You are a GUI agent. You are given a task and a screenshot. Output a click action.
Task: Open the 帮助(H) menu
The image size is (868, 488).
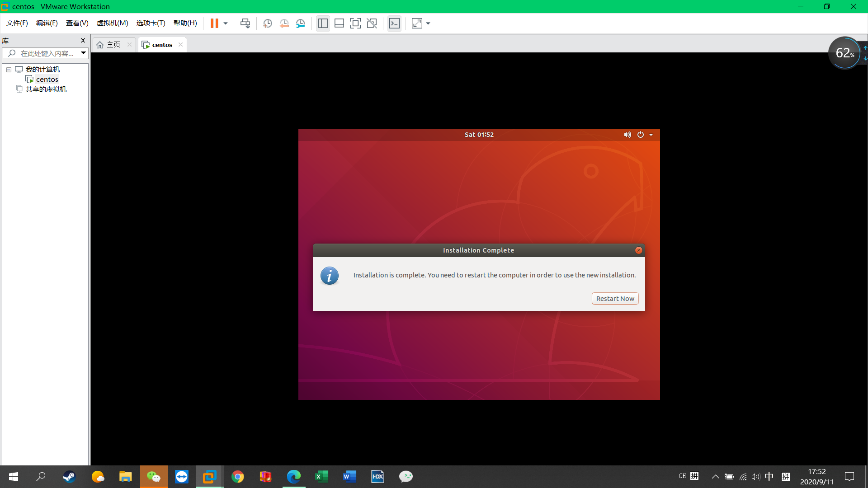pos(185,23)
